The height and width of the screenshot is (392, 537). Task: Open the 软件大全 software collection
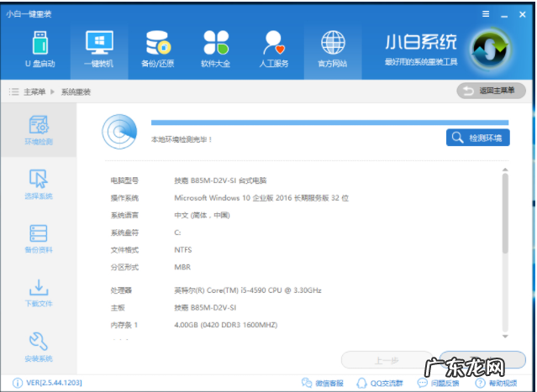216,49
